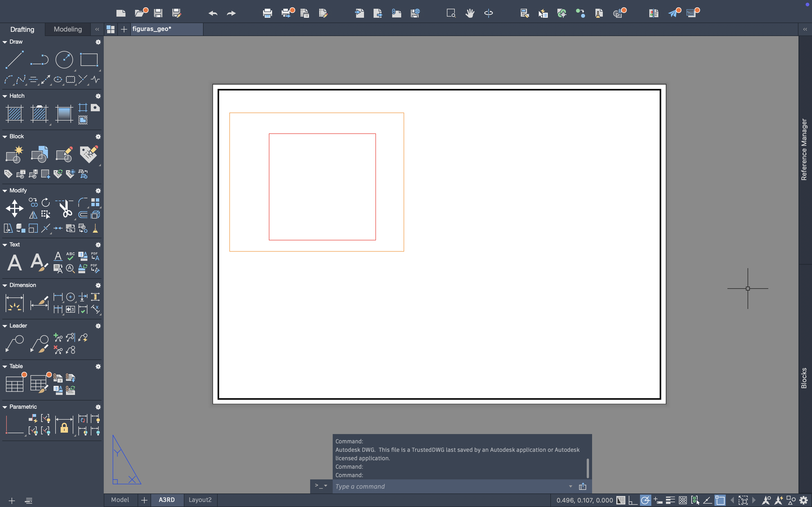Open the command history dropdown arrow

click(x=570, y=486)
